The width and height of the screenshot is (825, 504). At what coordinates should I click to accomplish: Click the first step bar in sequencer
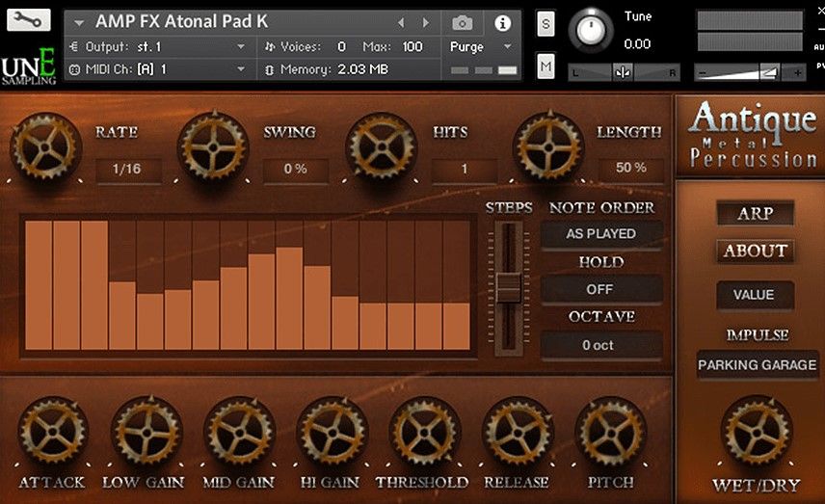tap(39, 285)
